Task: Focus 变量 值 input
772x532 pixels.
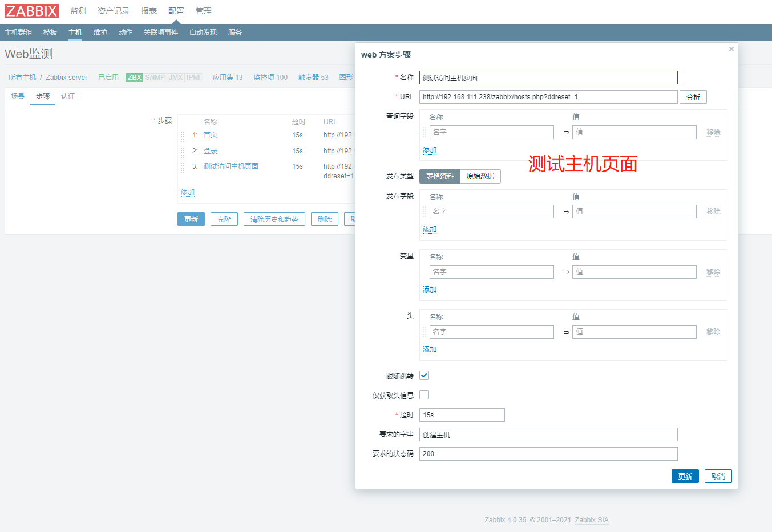Action: point(634,272)
